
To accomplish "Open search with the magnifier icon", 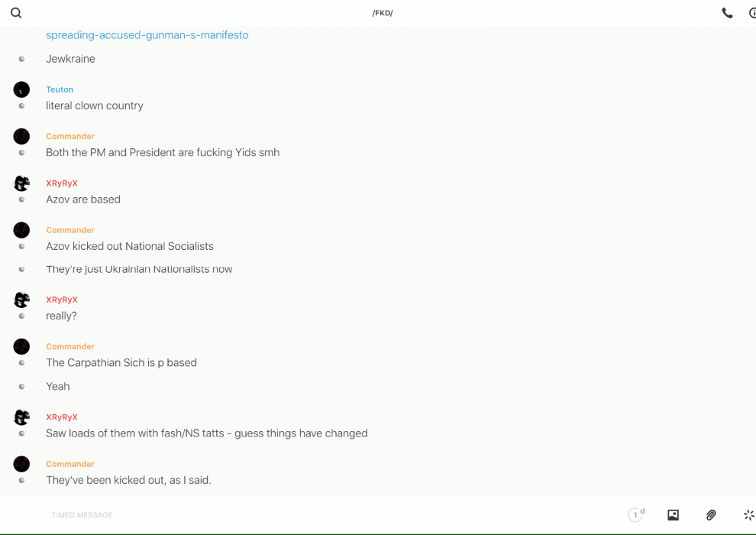I will pos(16,13).
